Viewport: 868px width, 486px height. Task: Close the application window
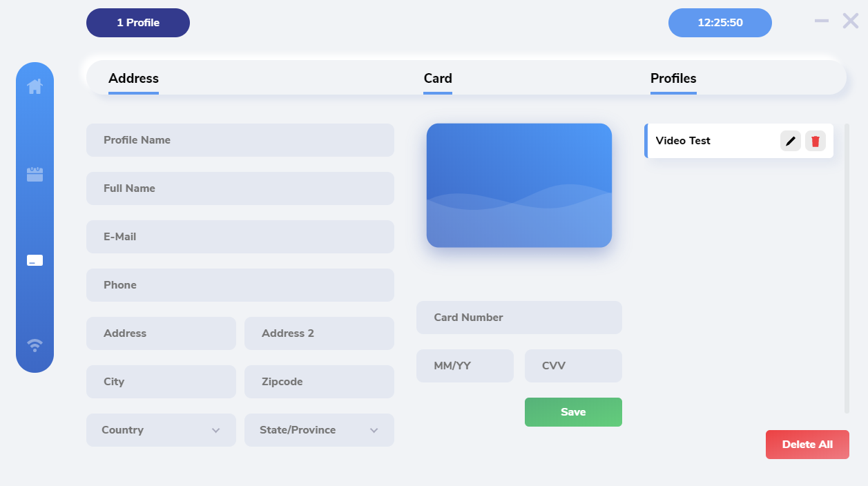coord(850,21)
